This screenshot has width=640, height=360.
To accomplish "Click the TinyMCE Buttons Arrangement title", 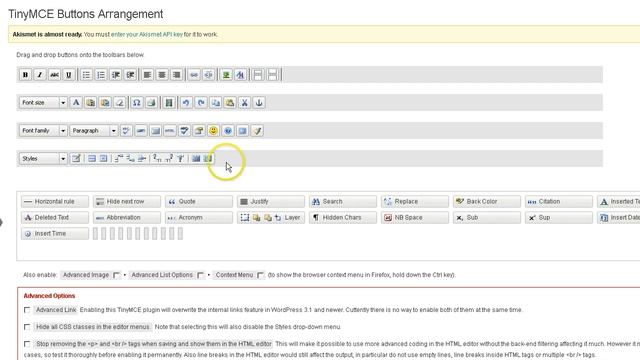I will click(x=86, y=14).
